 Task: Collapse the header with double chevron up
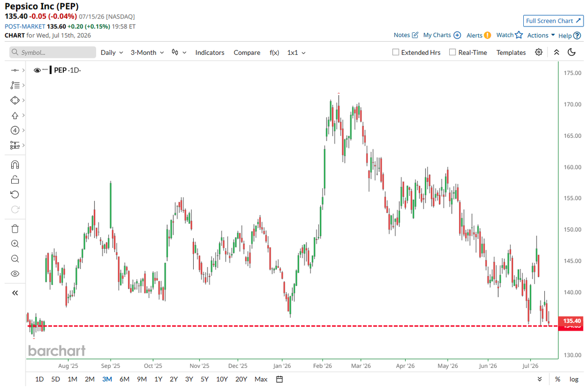[557, 52]
